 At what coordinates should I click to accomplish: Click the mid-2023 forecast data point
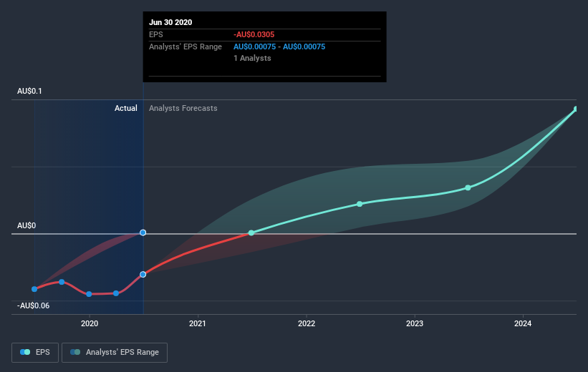pos(468,187)
